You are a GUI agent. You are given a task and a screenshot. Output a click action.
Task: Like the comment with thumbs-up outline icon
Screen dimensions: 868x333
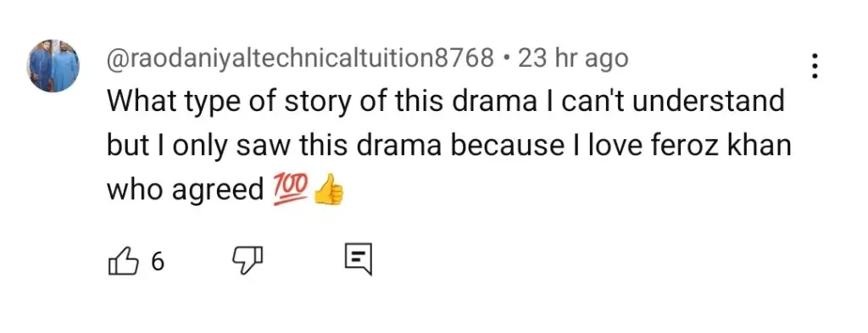[x=122, y=260]
